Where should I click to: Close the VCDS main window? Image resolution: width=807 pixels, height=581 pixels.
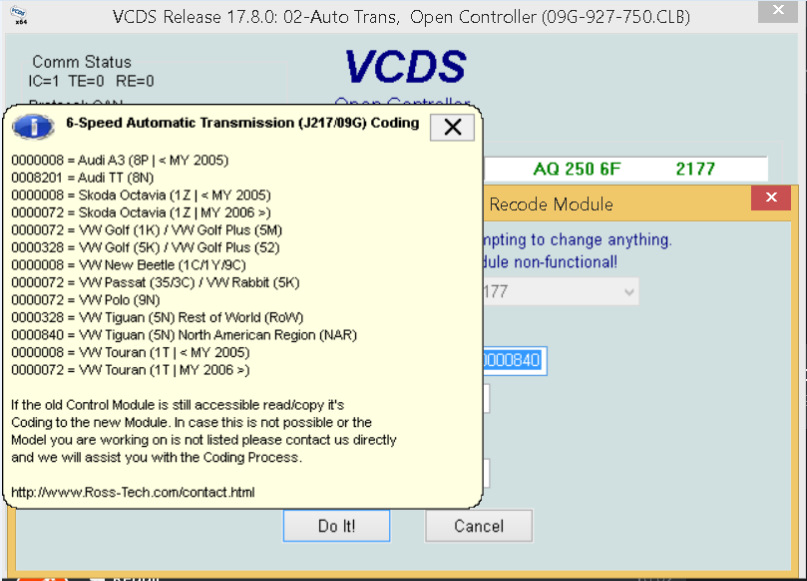pyautogui.click(x=778, y=11)
